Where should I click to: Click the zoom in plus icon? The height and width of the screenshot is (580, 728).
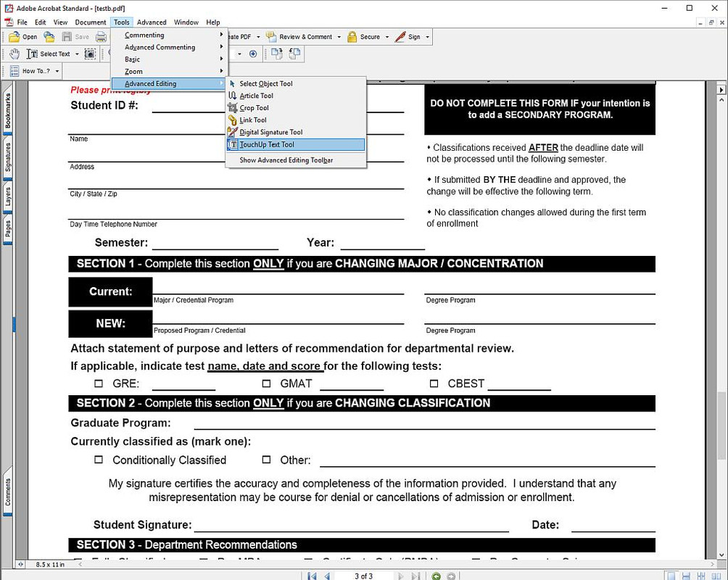[253, 54]
